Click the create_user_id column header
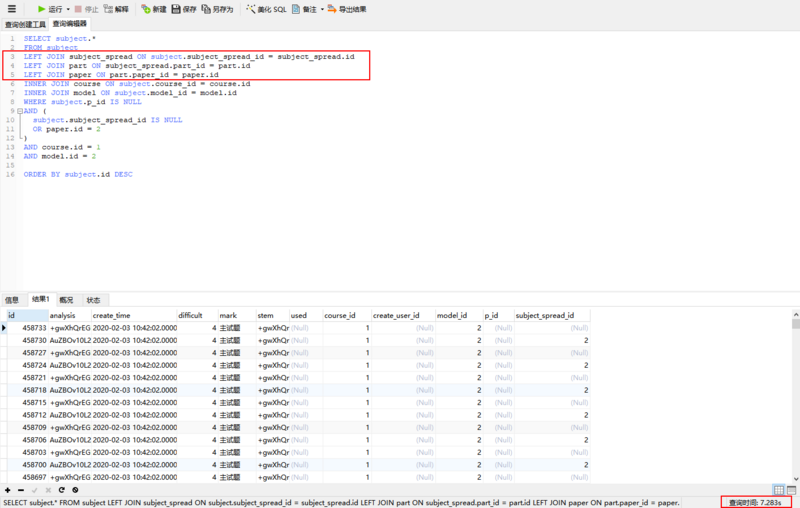This screenshot has width=800, height=508. tap(403, 315)
